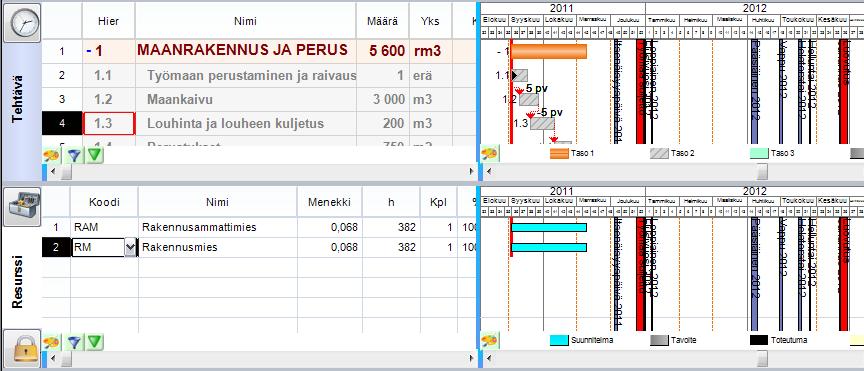Click the task table horizontal scrollbar thumb

coord(66,172)
